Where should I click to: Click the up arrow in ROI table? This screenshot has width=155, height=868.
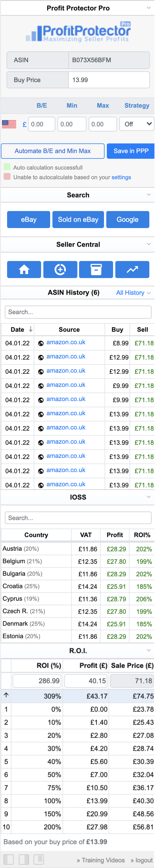6,695
